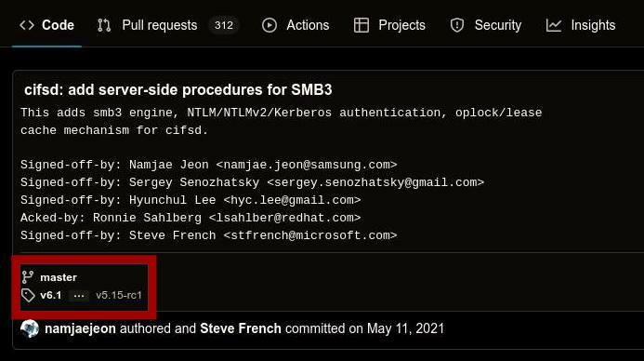
Task: Open the master branch link
Action: coord(59,277)
